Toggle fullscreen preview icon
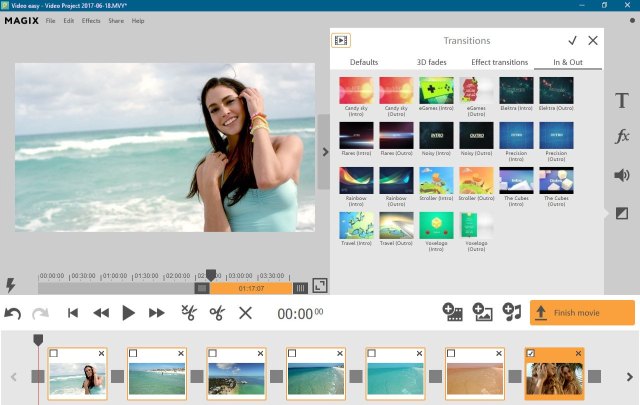This screenshot has width=640, height=405. click(320, 286)
